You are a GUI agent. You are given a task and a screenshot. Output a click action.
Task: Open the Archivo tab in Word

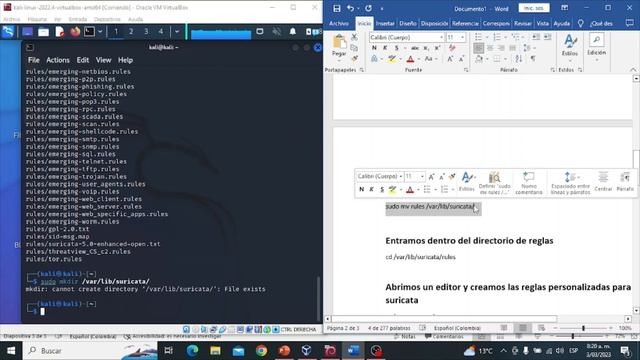[x=339, y=24]
